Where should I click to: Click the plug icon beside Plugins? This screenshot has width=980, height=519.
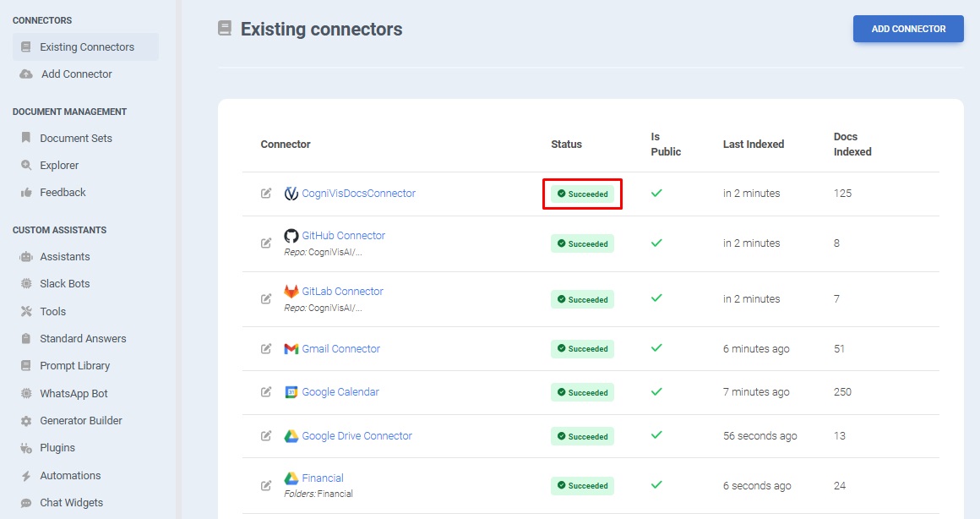(x=26, y=448)
